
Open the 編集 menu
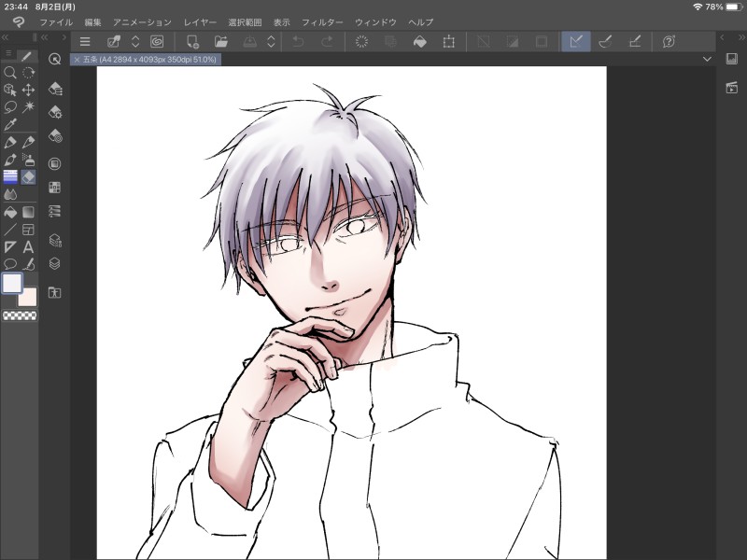point(92,22)
